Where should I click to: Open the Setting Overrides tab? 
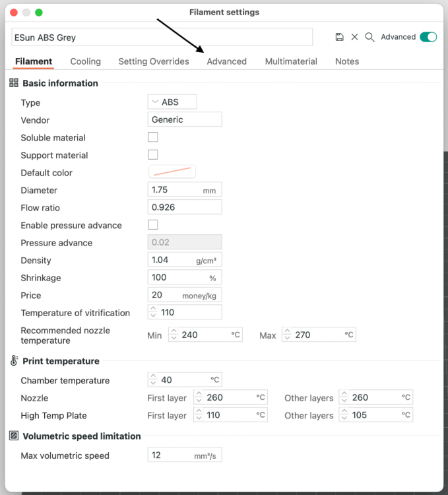click(154, 61)
